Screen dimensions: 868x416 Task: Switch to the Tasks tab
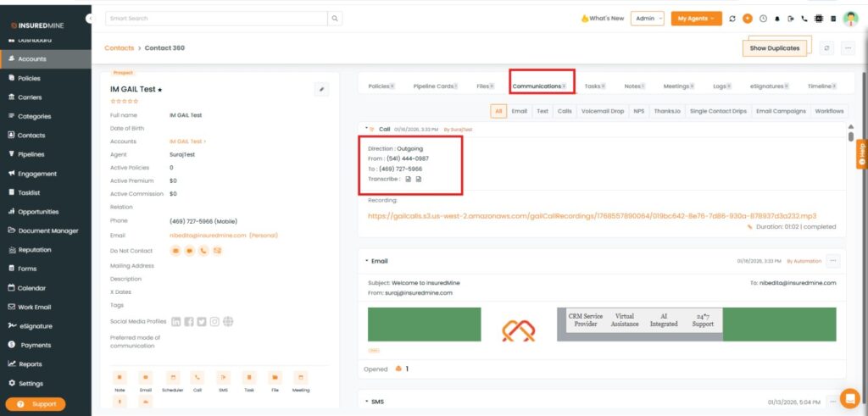click(x=594, y=86)
